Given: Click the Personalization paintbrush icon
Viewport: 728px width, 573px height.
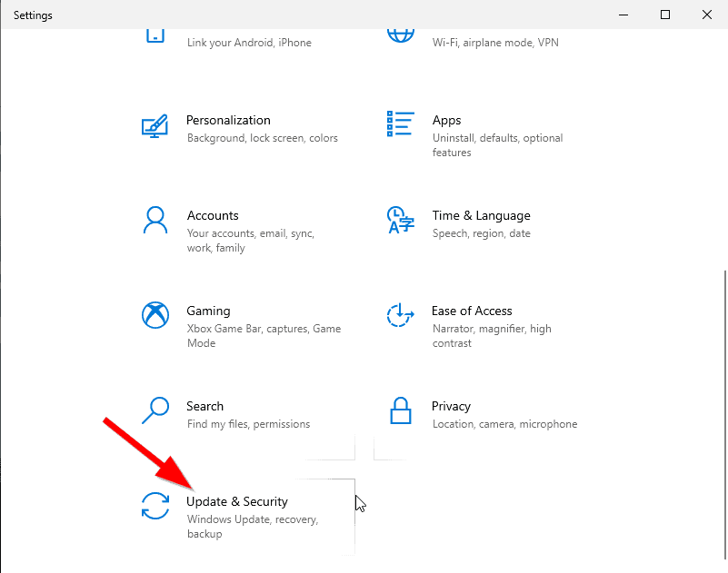Looking at the screenshot, I should (x=155, y=125).
